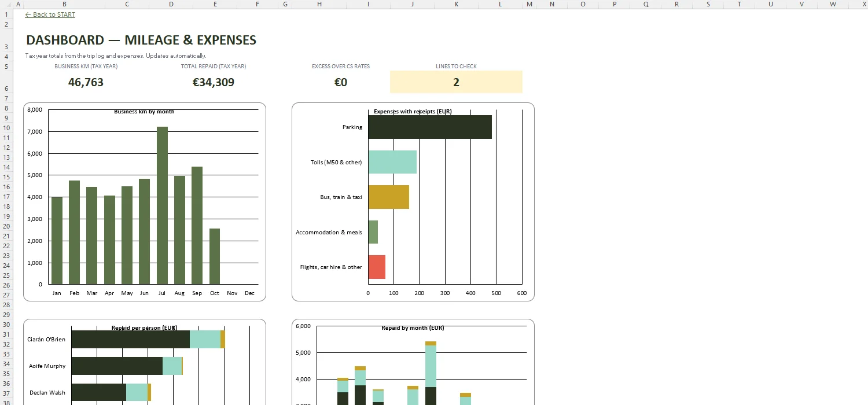Select the Repaid by month (EUR) chart title
This screenshot has width=868, height=405.
[x=413, y=328]
